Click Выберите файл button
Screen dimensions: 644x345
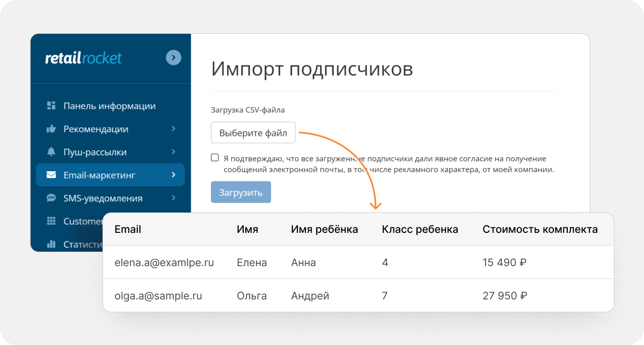click(253, 133)
